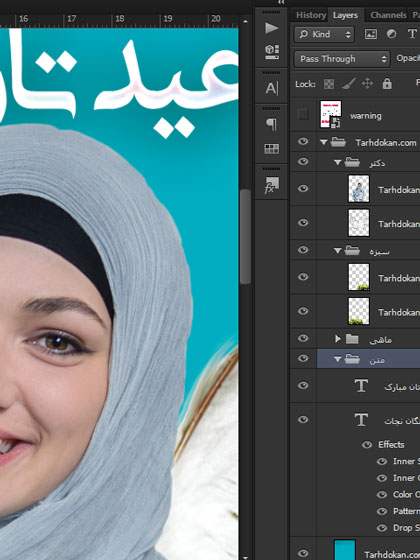Select the teal color fill layer thumbnail
The height and width of the screenshot is (560, 420).
coord(345,550)
